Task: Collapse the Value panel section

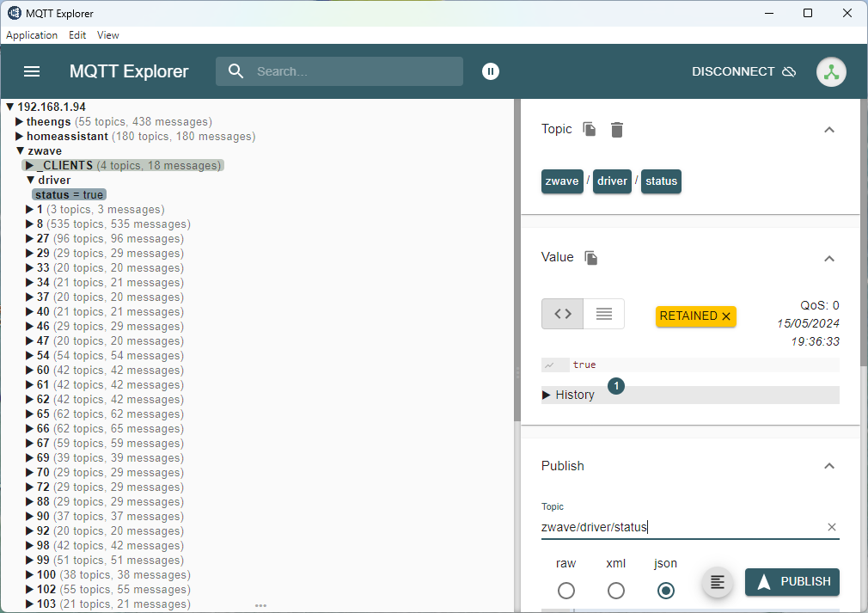Action: [x=828, y=259]
